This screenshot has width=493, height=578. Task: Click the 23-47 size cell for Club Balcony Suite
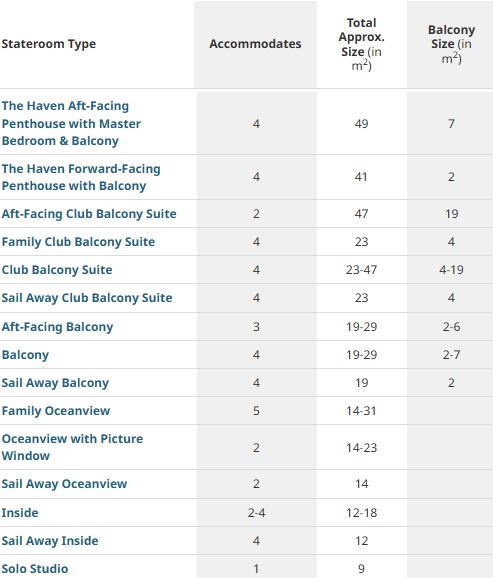pos(361,270)
